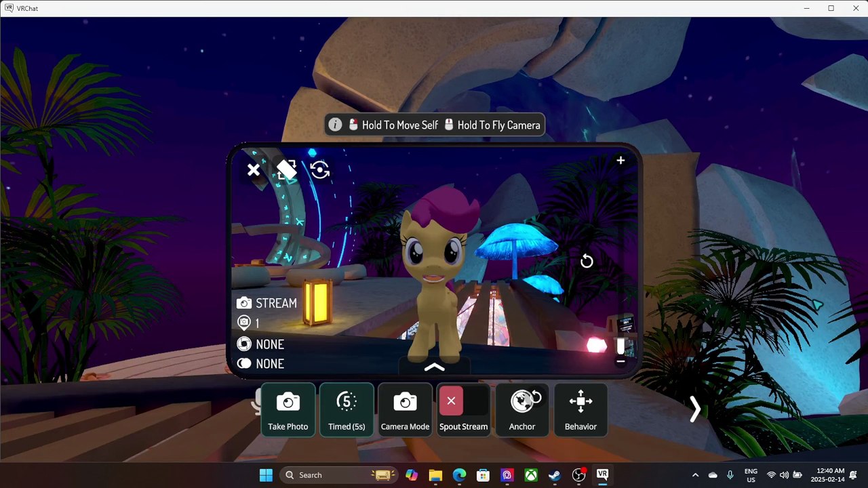Click the info icon in the hint bar
The image size is (868, 488).
click(x=335, y=125)
